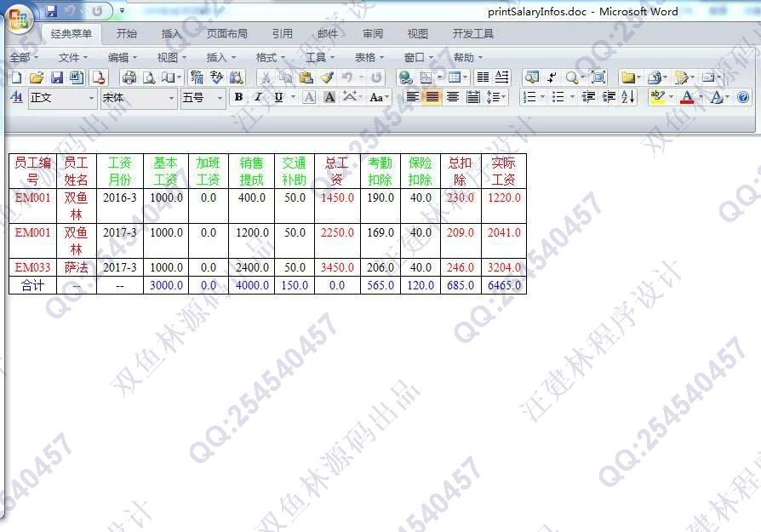
Task: Click the text effects A icon
Action: [x=717, y=97]
